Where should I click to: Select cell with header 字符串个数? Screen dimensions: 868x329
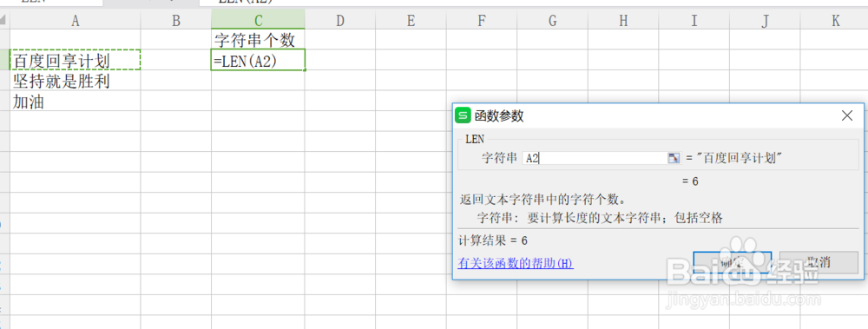coord(258,39)
